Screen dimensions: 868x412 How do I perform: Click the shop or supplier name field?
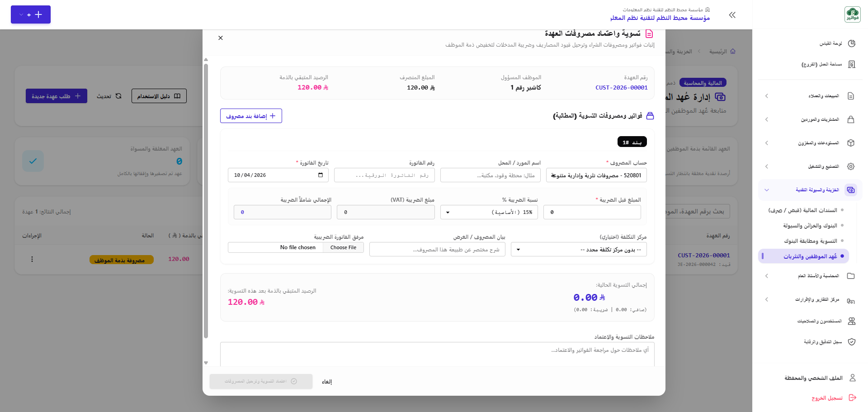pos(491,175)
